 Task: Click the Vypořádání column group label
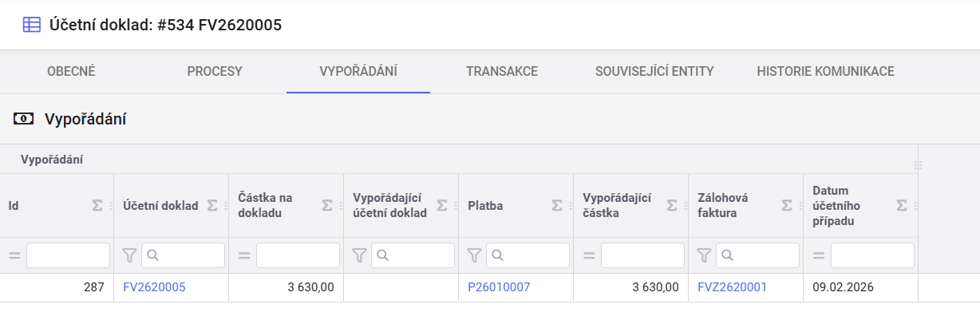coord(52,160)
